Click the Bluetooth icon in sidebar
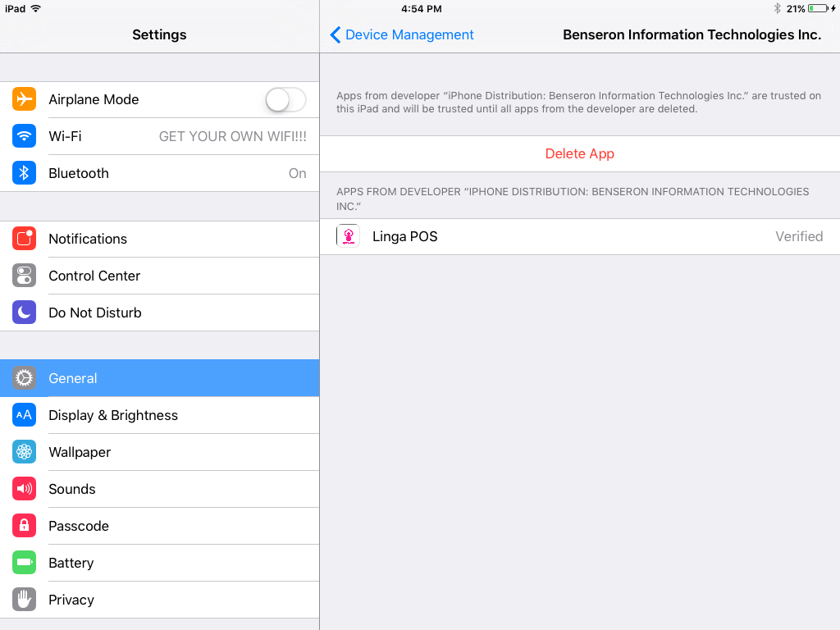 point(25,173)
